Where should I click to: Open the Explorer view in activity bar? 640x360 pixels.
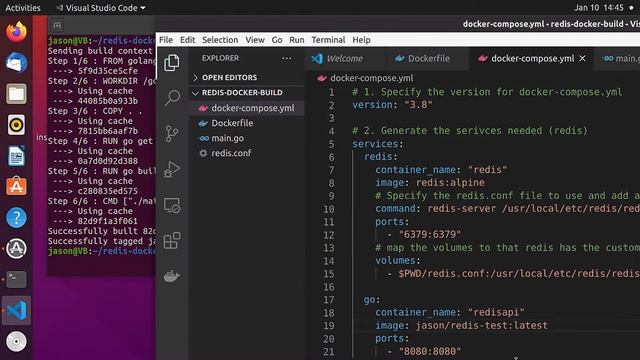click(x=172, y=62)
